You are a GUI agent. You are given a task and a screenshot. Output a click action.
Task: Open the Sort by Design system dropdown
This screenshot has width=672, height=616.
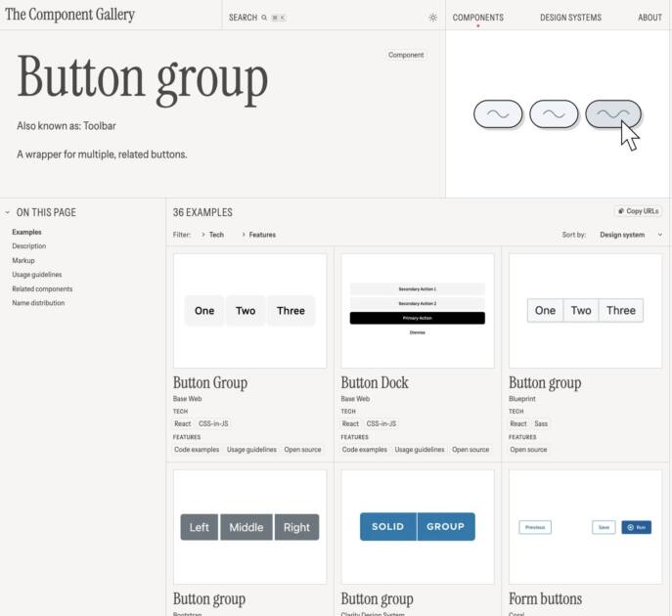(630, 235)
